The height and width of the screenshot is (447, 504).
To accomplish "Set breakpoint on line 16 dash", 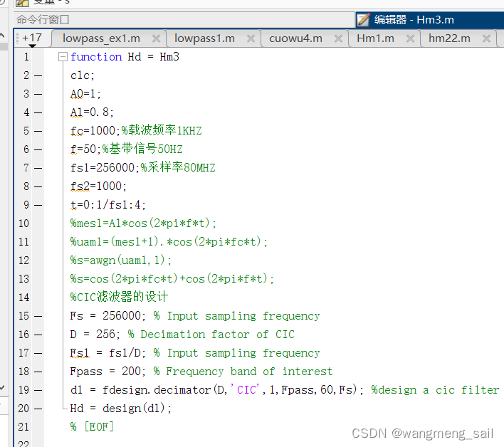I will tap(38, 335).
